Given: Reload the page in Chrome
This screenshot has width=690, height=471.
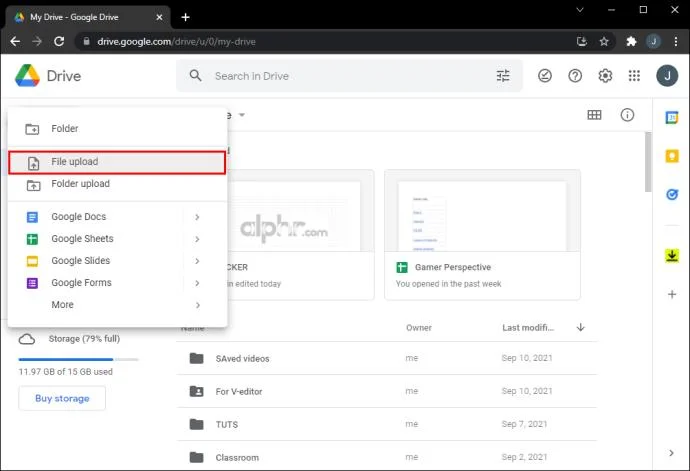Looking at the screenshot, I should pyautogui.click(x=59, y=41).
